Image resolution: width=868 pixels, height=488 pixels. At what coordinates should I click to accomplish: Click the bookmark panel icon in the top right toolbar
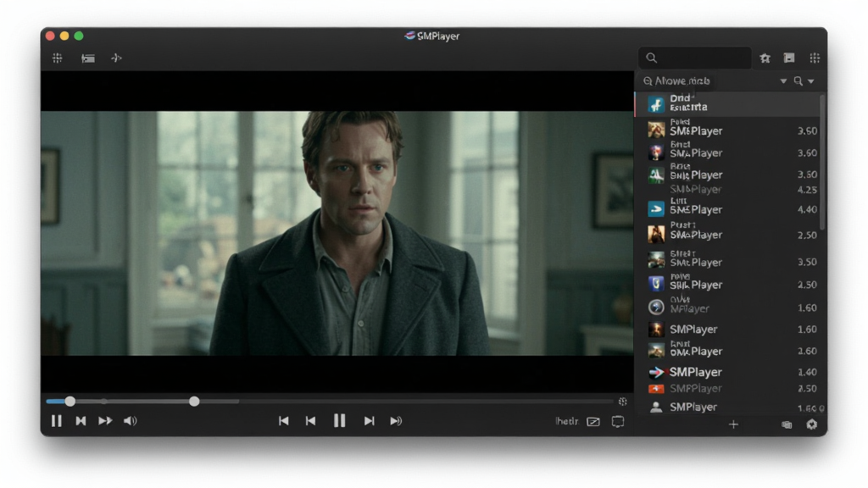pyautogui.click(x=789, y=58)
